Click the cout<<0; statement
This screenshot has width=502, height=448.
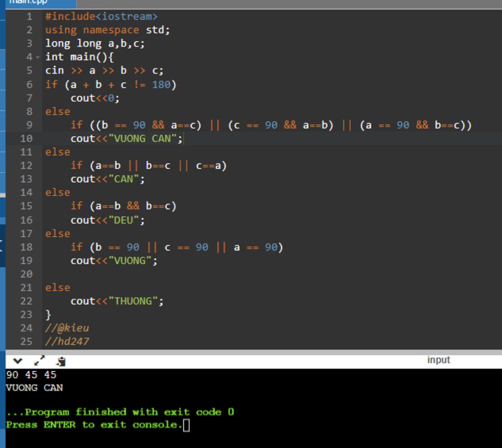[95, 98]
